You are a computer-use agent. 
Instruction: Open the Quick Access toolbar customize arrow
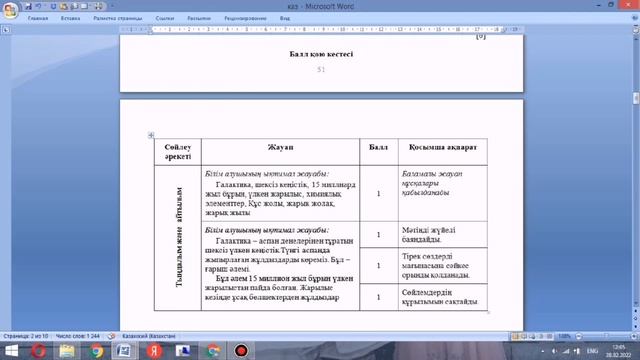coord(112,7)
